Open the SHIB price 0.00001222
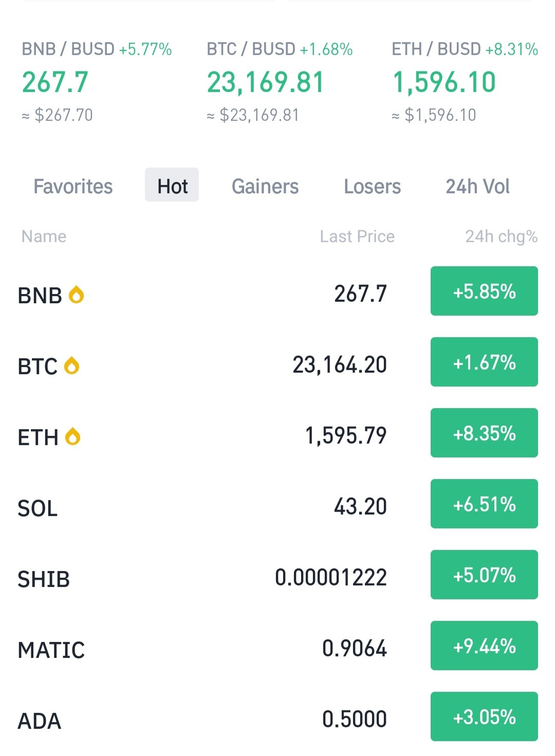The height and width of the screenshot is (756, 555). (331, 578)
